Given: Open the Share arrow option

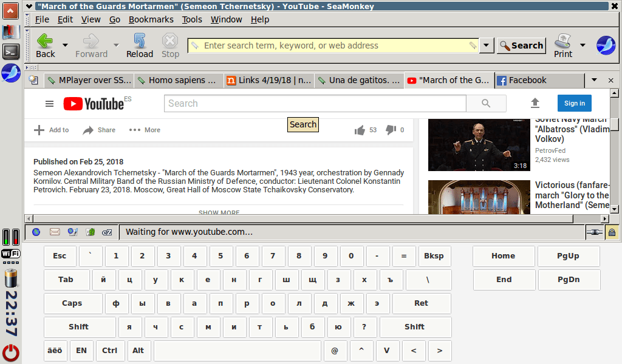Looking at the screenshot, I should (99, 130).
